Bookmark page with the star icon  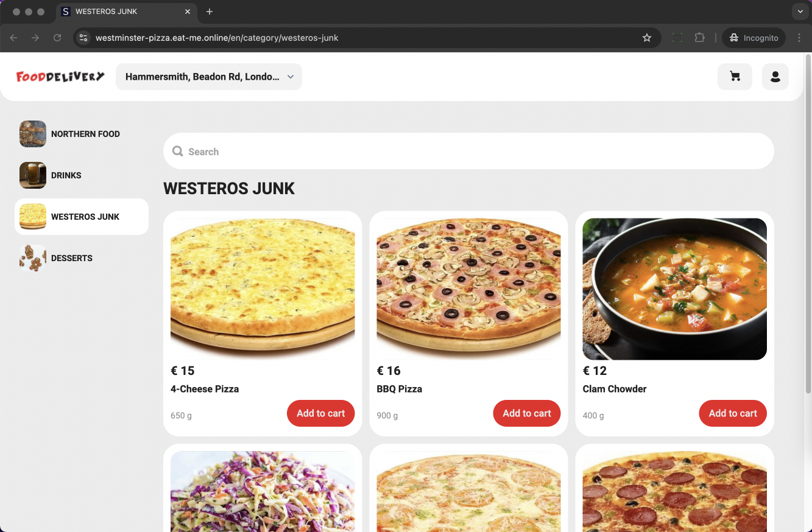pyautogui.click(x=646, y=38)
